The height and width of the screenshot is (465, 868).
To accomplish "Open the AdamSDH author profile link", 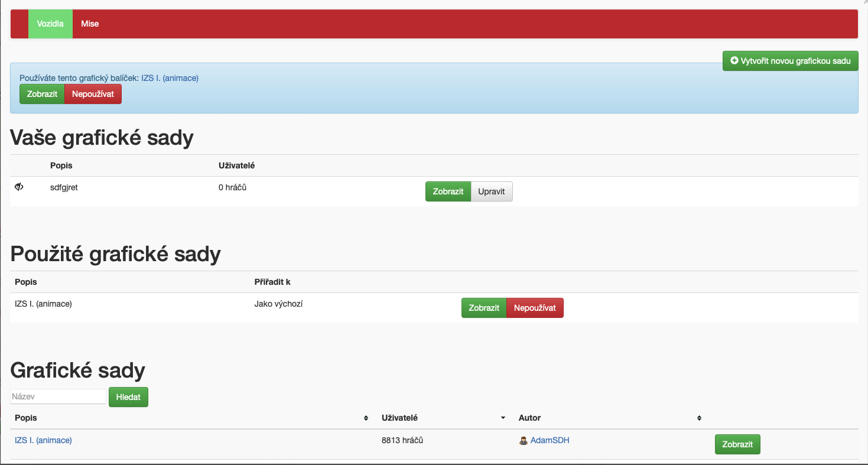I will click(550, 440).
